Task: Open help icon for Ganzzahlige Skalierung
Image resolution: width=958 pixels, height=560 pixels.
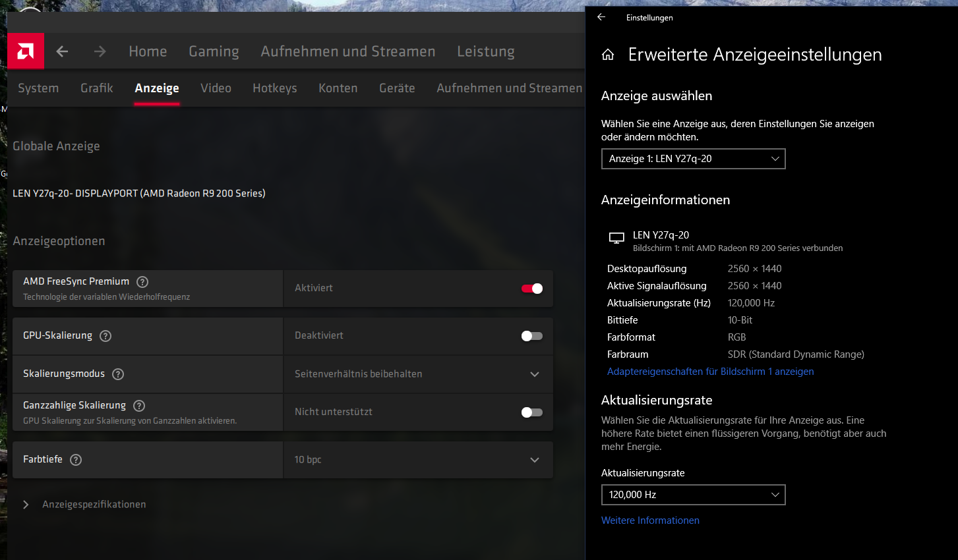Action: click(x=139, y=406)
